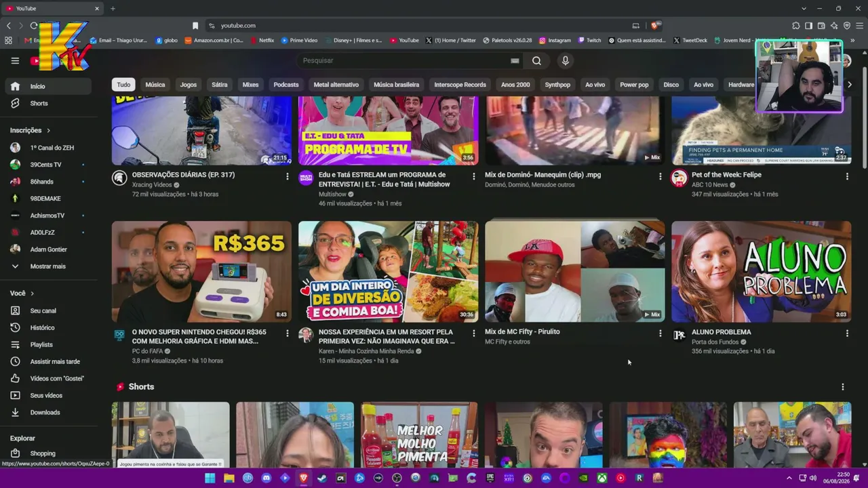Image resolution: width=868 pixels, height=488 pixels.
Task: Launch Steam from the taskbar
Action: (322, 478)
